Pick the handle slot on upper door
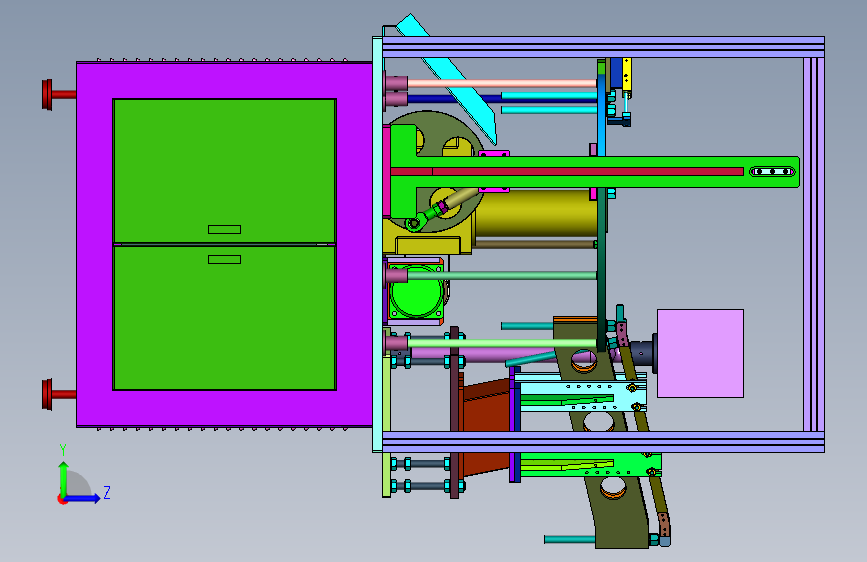 [224, 229]
